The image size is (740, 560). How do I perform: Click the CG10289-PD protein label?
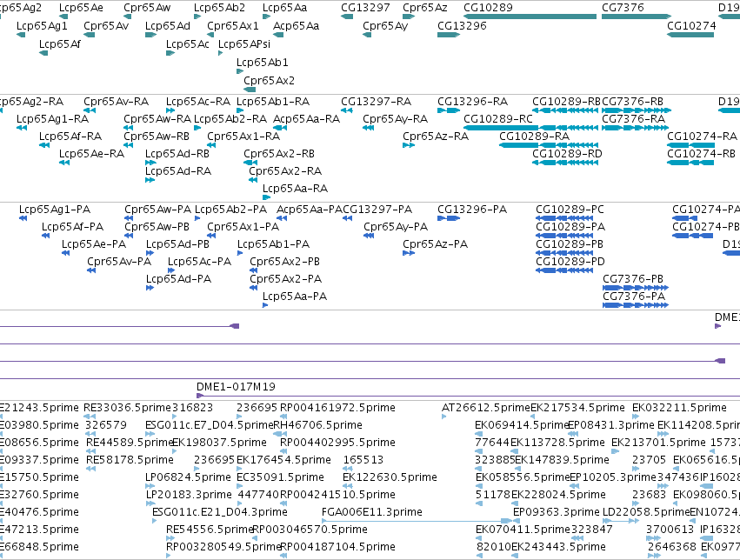click(570, 262)
